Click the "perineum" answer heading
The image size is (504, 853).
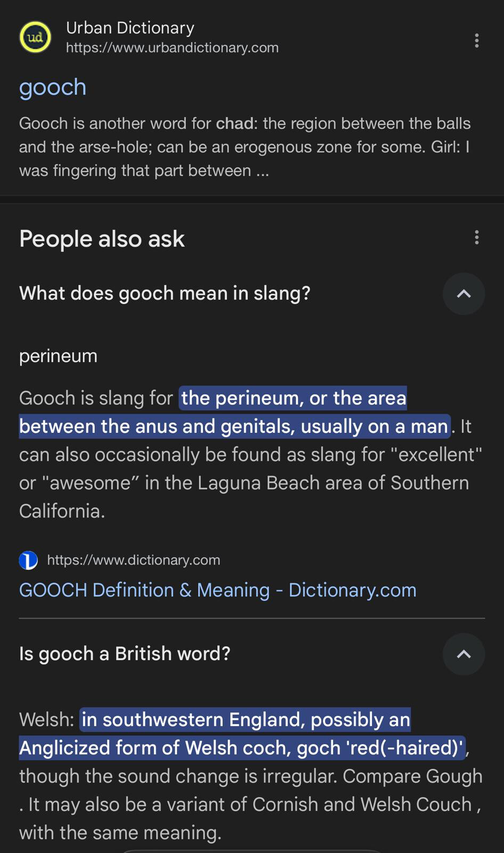[x=58, y=356]
